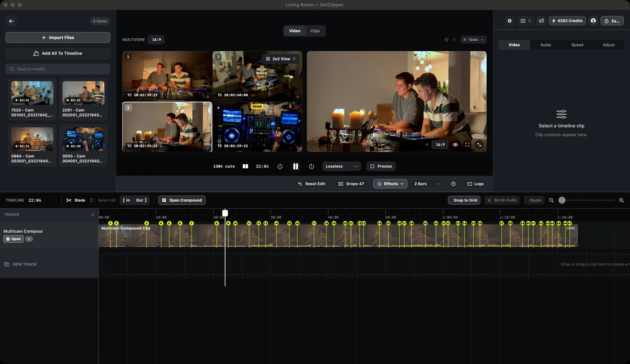Viewport: 630px width, 364px height.
Task: Go back using the arrow button
Action: click(11, 21)
